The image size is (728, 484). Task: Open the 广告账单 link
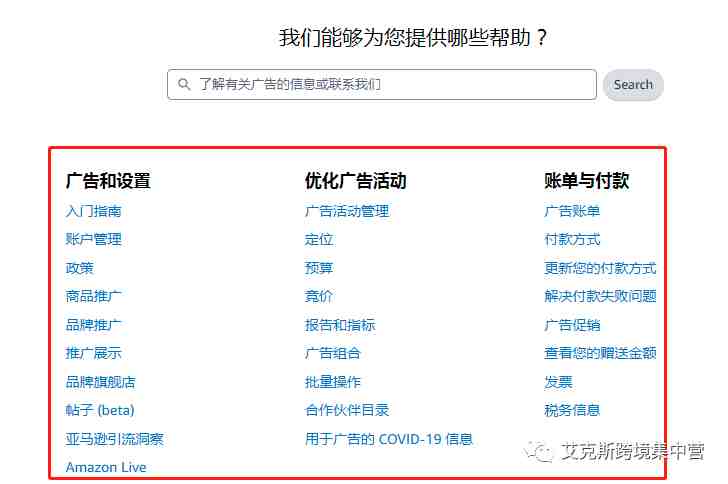coord(572,211)
